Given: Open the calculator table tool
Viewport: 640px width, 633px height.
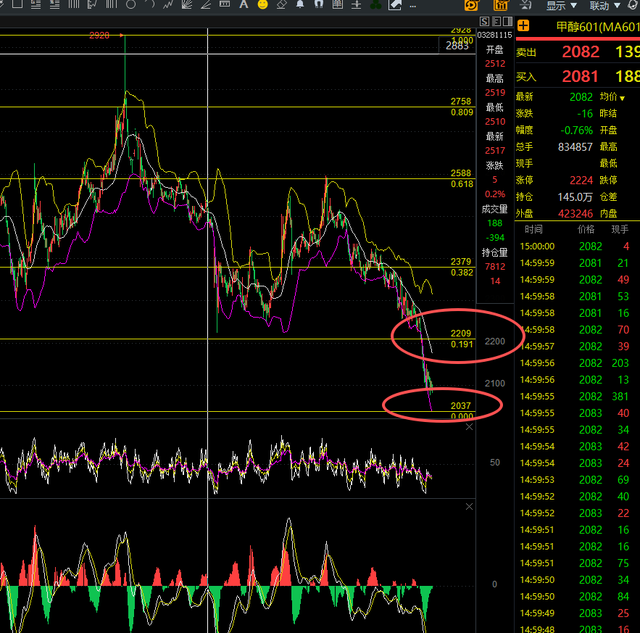Looking at the screenshot, I should (338, 4).
